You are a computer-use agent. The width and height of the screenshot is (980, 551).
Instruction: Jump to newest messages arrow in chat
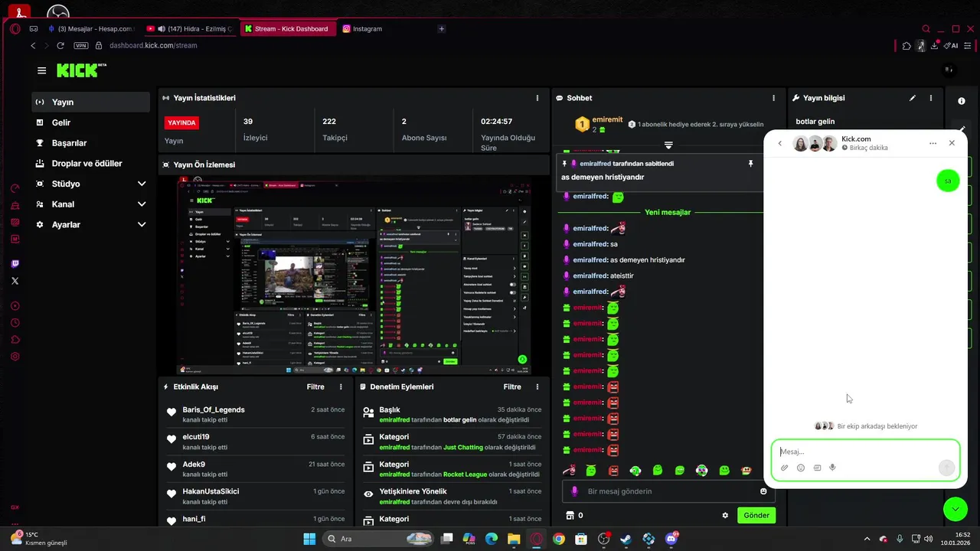tap(668, 145)
